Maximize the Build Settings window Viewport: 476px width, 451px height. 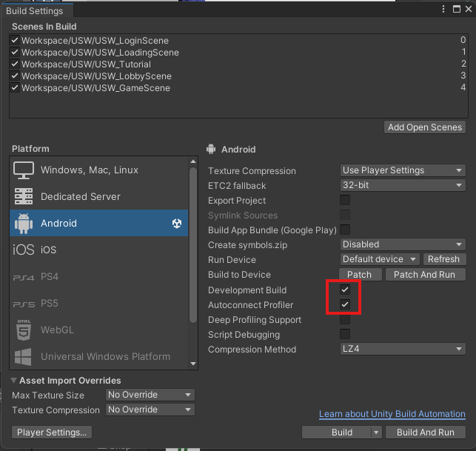coord(456,9)
